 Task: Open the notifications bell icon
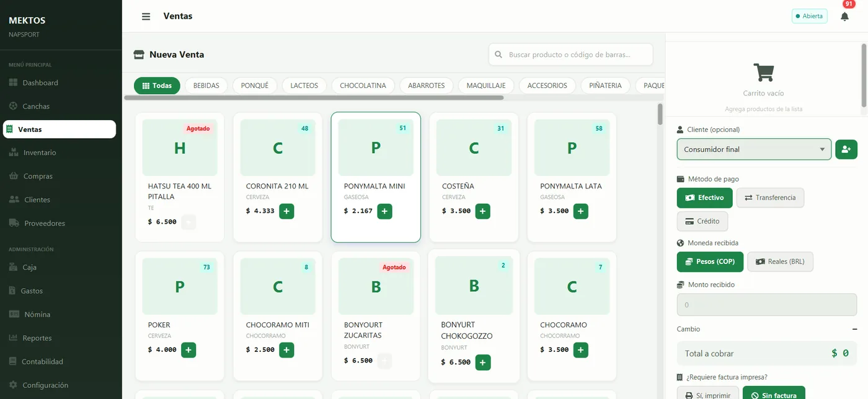844,17
